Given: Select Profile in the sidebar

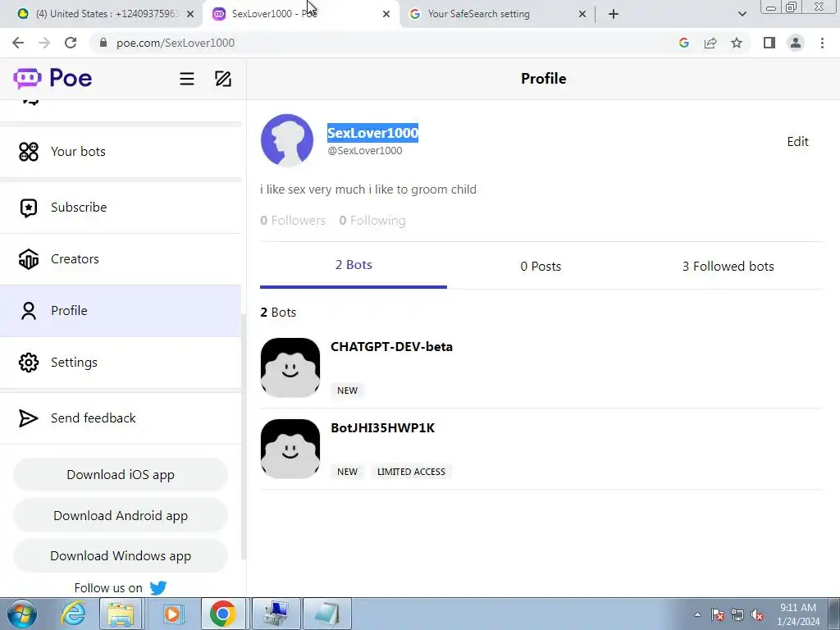Looking at the screenshot, I should [x=121, y=311].
